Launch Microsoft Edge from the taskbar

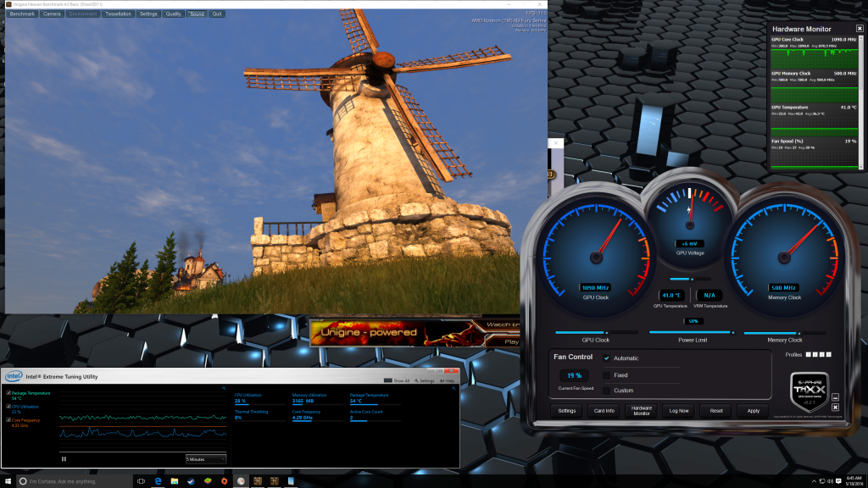pos(158,481)
